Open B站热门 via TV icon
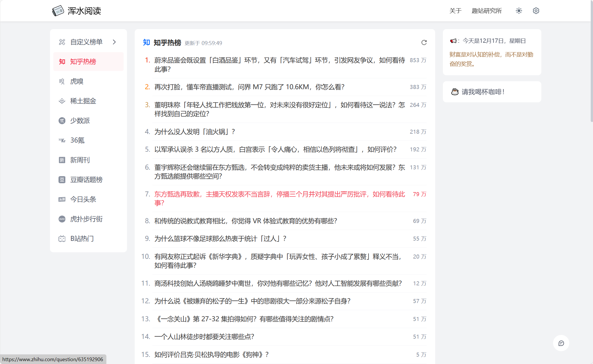 tap(62, 239)
